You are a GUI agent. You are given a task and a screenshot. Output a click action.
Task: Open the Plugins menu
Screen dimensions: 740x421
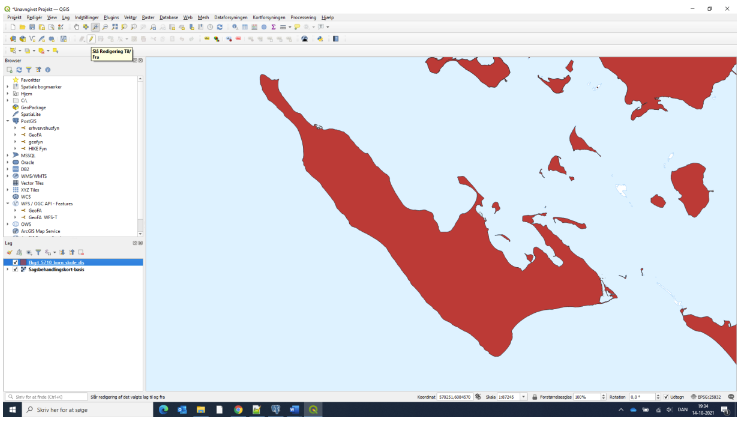[111, 17]
